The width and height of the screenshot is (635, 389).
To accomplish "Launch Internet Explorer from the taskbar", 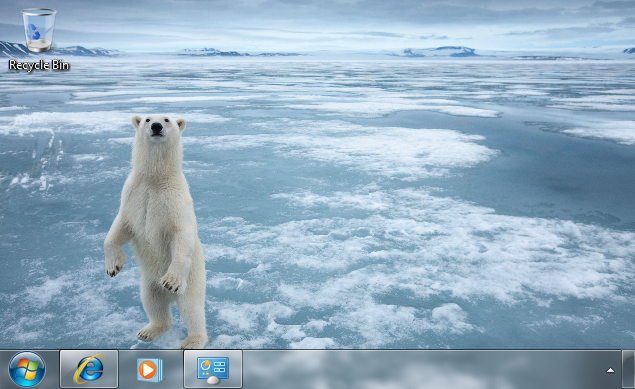I will point(89,369).
